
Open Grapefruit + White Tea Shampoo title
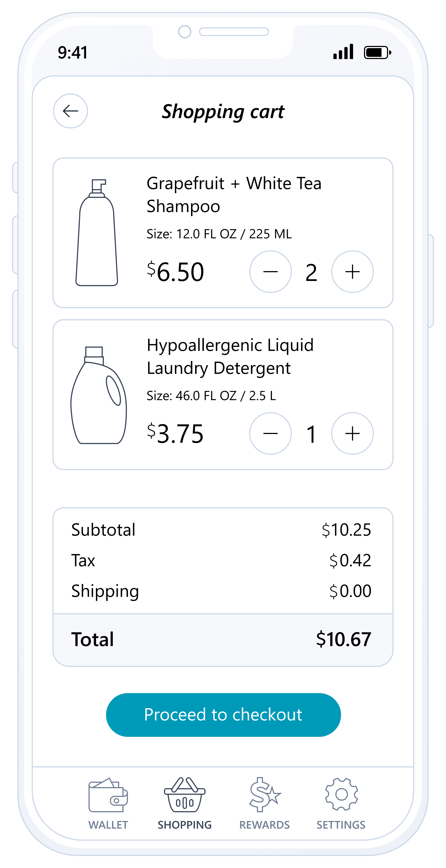pyautogui.click(x=234, y=195)
